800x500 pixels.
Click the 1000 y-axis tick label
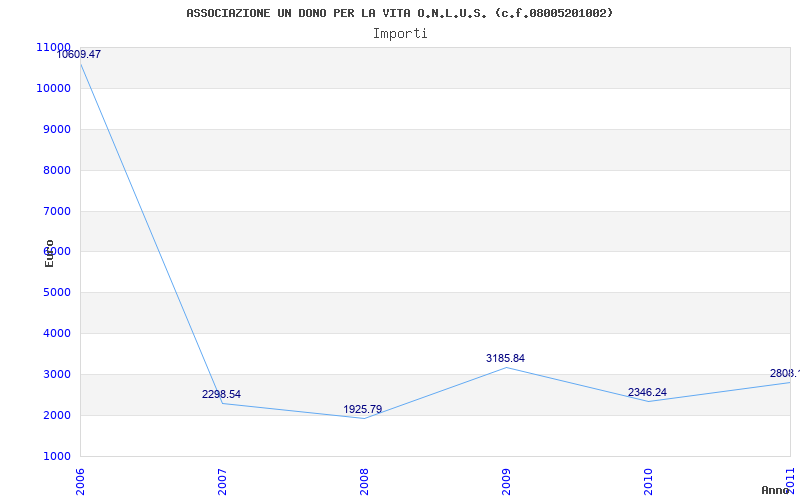[56, 456]
